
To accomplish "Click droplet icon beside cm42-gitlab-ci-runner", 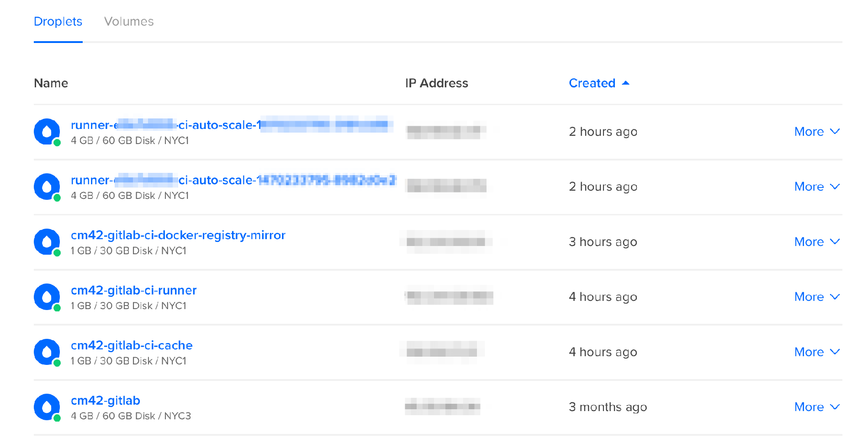I will coord(47,297).
